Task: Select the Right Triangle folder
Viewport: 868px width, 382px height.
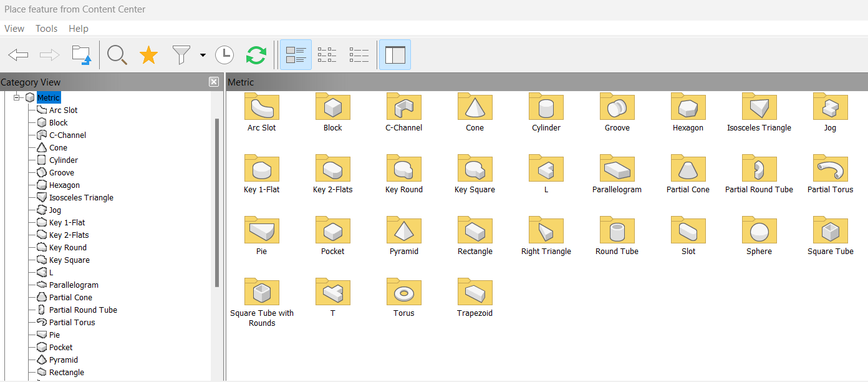Action: [546, 230]
